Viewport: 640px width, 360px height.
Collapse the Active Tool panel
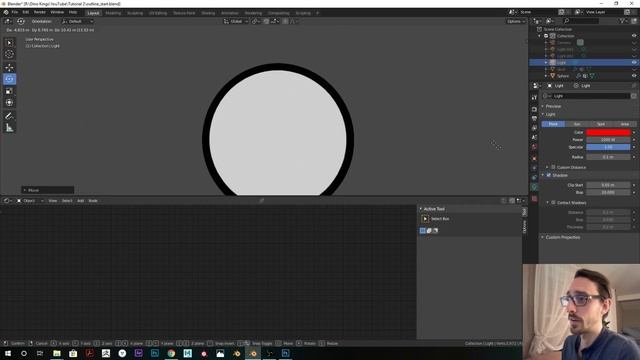tap(421, 209)
